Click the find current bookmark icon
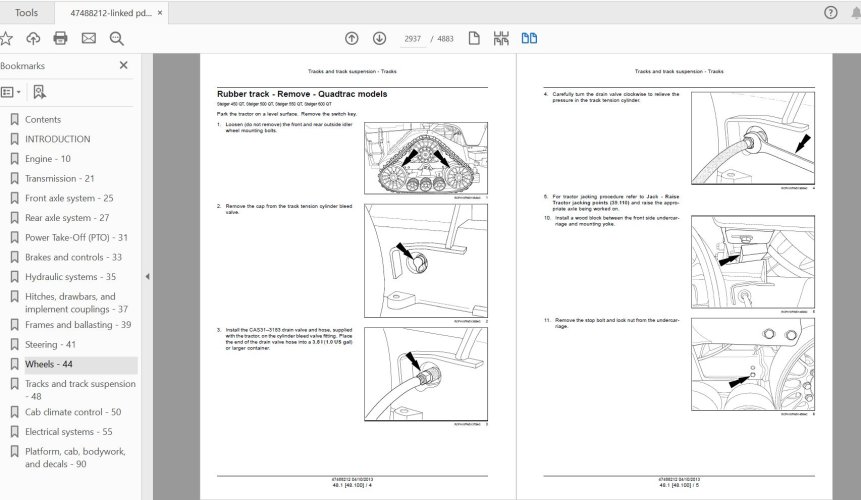 point(39,92)
